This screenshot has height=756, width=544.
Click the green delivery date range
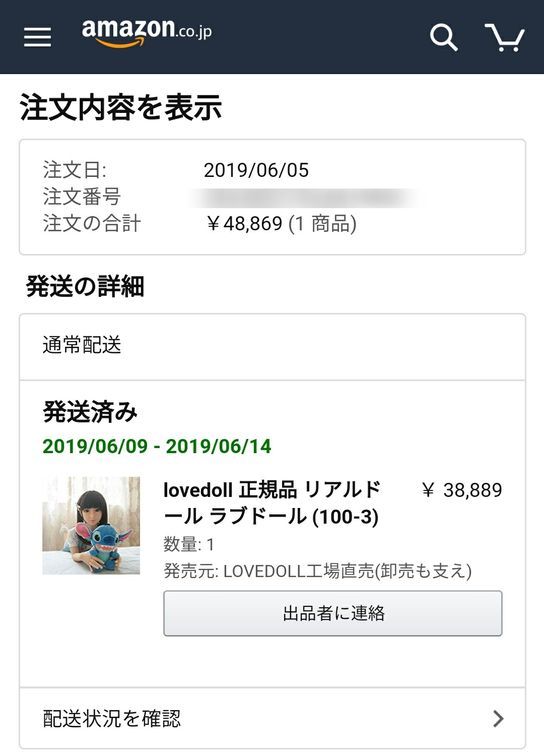[x=157, y=446]
